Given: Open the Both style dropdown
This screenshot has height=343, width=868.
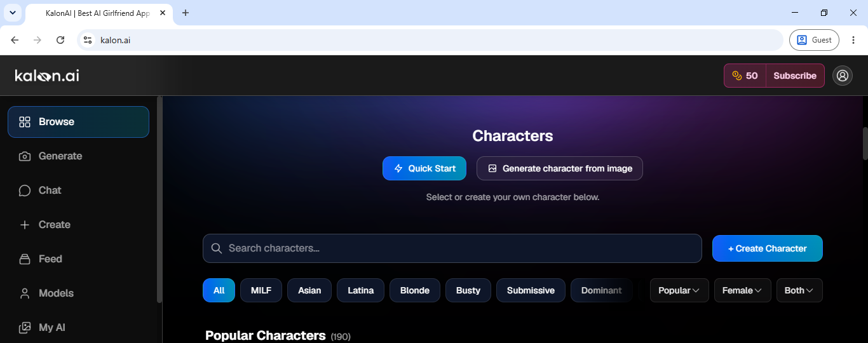Looking at the screenshot, I should pos(799,290).
